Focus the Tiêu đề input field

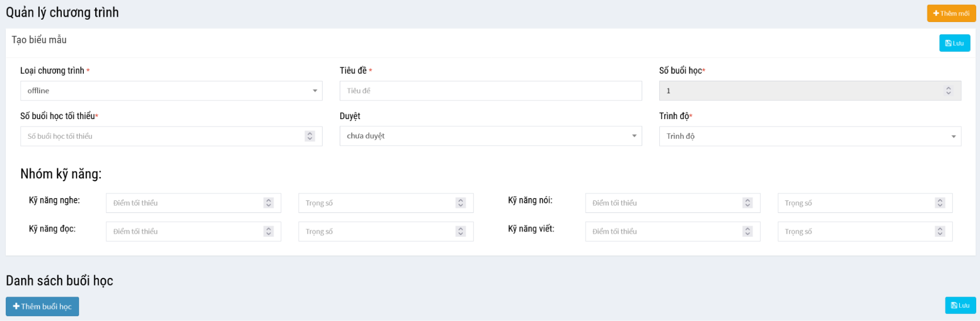[x=490, y=91]
